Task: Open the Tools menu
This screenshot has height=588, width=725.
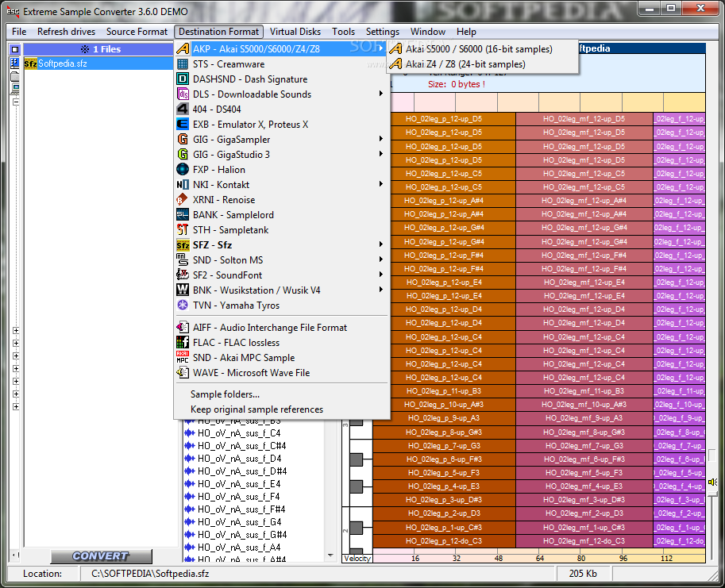Action: [344, 32]
